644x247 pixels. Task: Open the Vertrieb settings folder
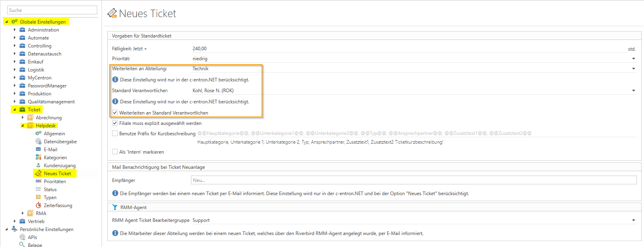[x=36, y=221]
